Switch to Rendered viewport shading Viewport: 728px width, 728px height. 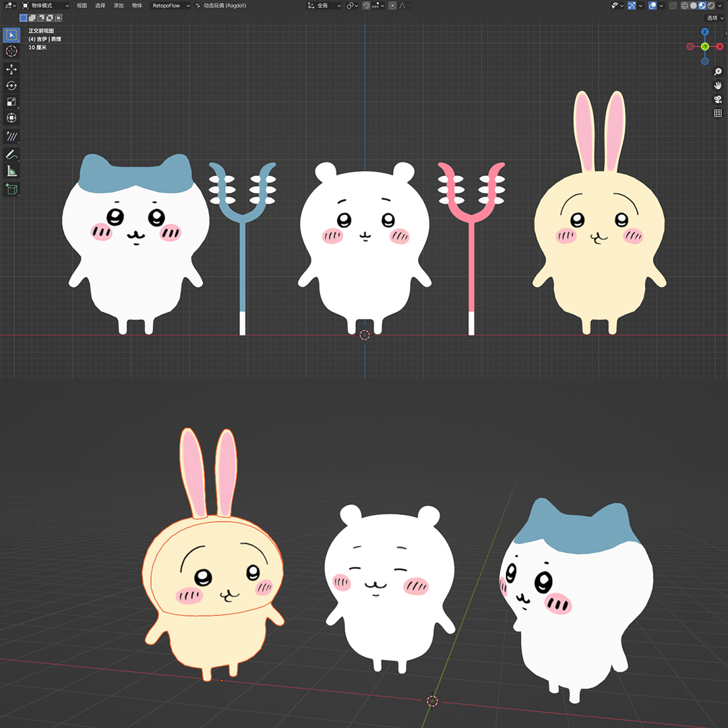711,5
